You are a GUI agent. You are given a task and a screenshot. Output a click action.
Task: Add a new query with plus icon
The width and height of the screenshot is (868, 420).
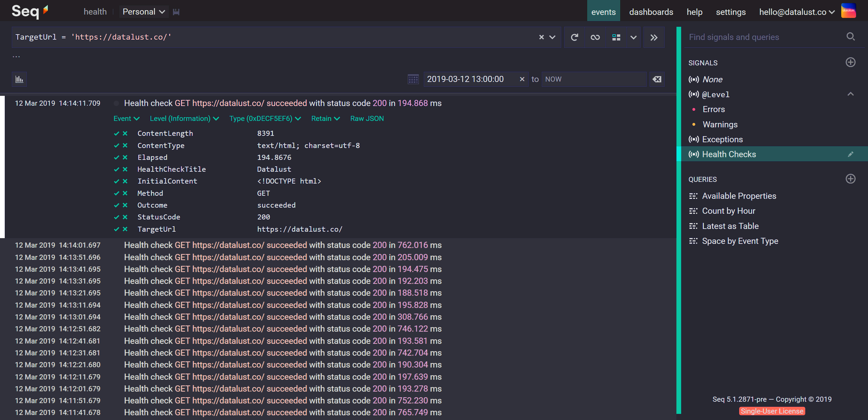(850, 179)
